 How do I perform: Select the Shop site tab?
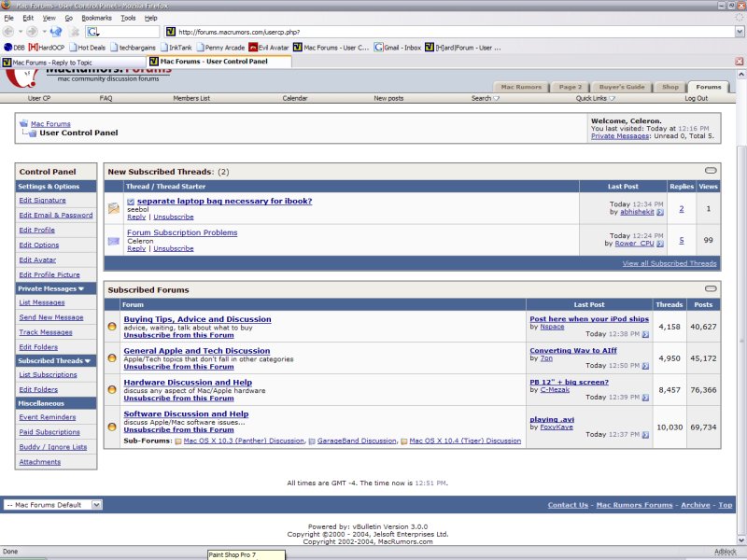669,87
